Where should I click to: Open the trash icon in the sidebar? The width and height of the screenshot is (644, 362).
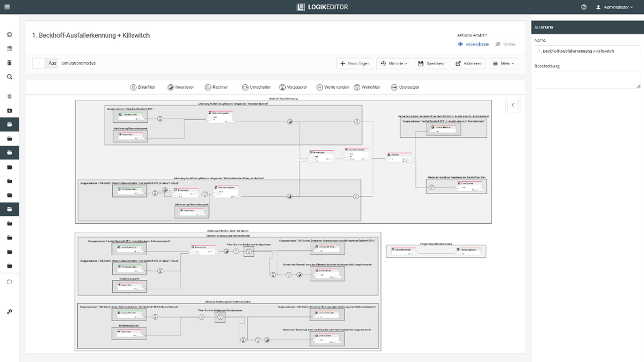click(9, 62)
